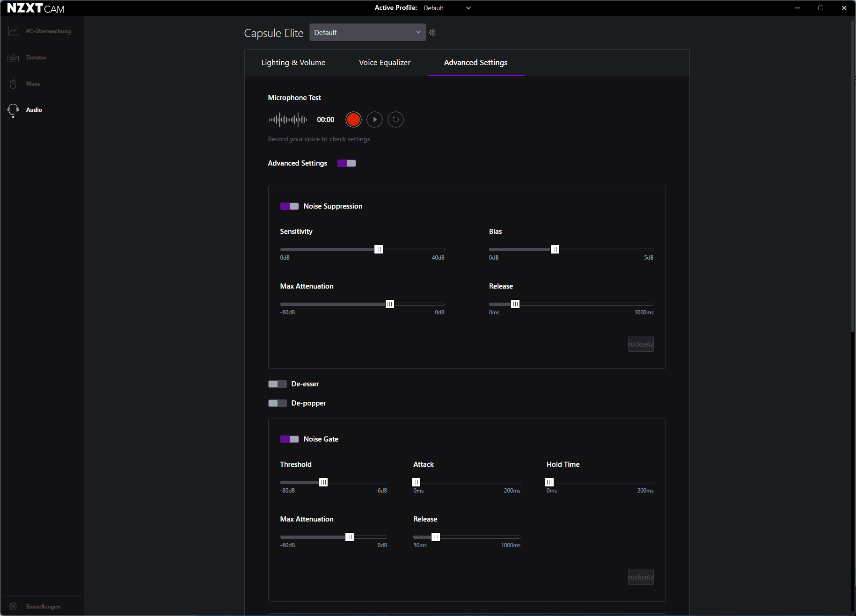Viewport: 856px width, 616px height.
Task: Click the Microphone Test heading
Action: pos(294,98)
